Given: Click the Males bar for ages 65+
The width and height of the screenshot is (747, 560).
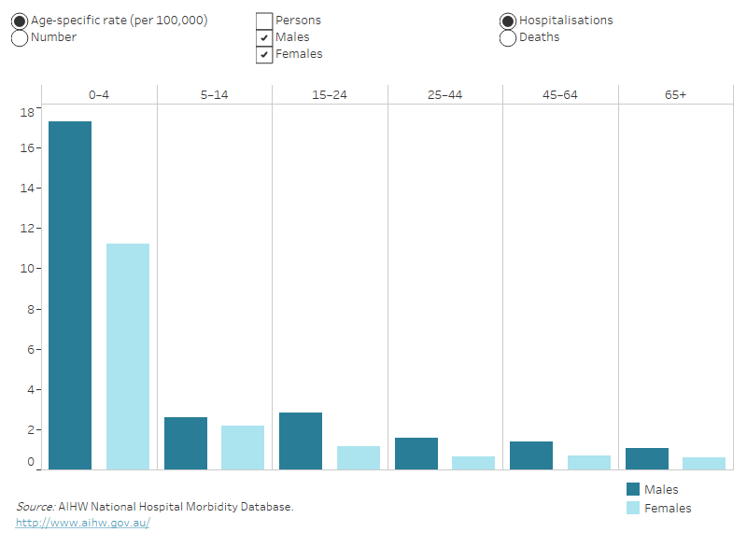Looking at the screenshot, I should pos(647,458).
